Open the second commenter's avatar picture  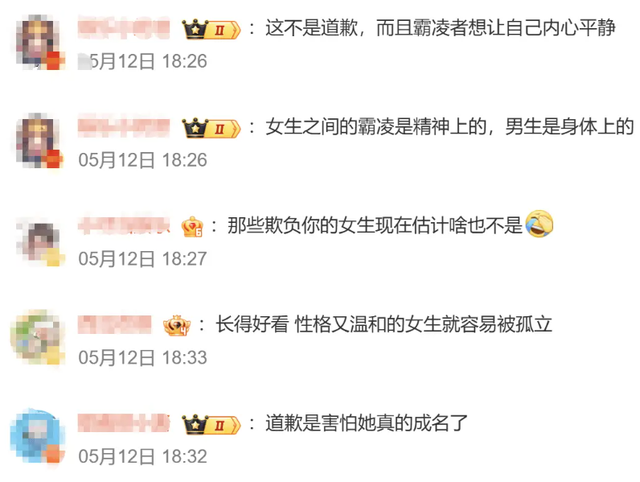click(x=40, y=140)
